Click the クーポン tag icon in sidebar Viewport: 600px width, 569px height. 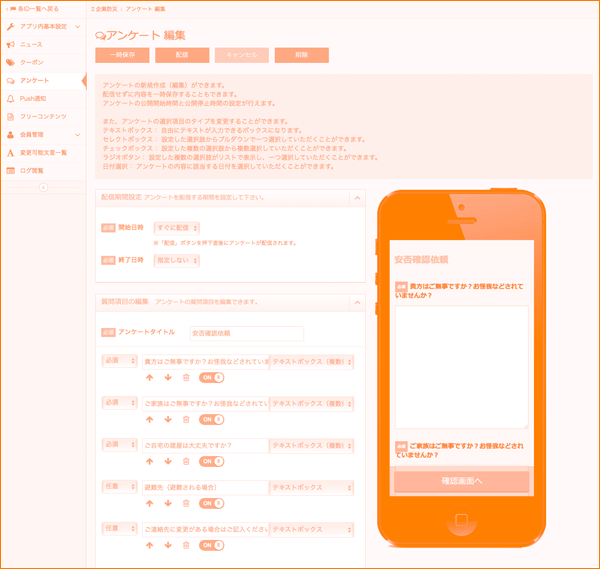11,62
